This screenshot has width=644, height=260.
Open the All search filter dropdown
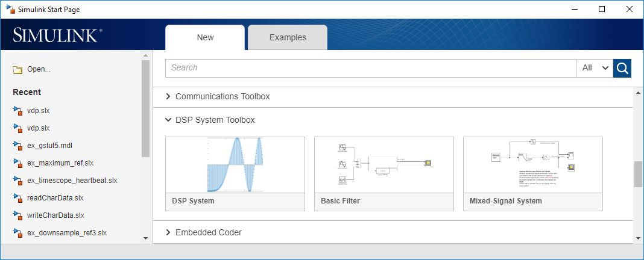[595, 68]
